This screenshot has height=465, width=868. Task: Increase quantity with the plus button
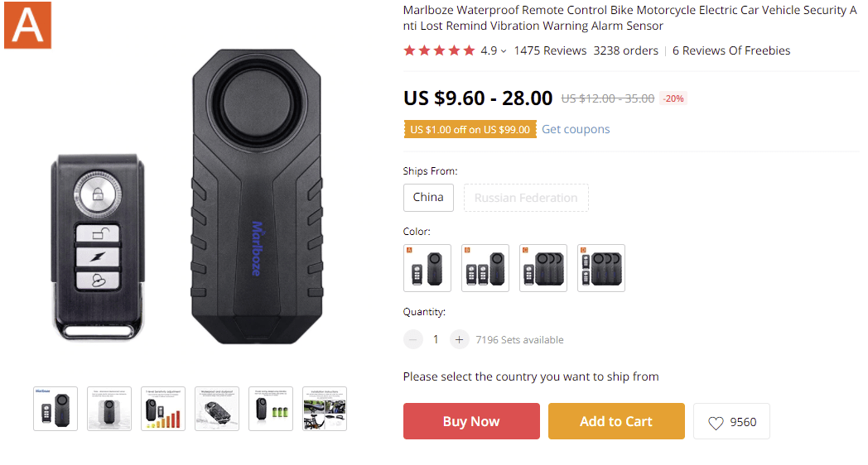(x=460, y=339)
